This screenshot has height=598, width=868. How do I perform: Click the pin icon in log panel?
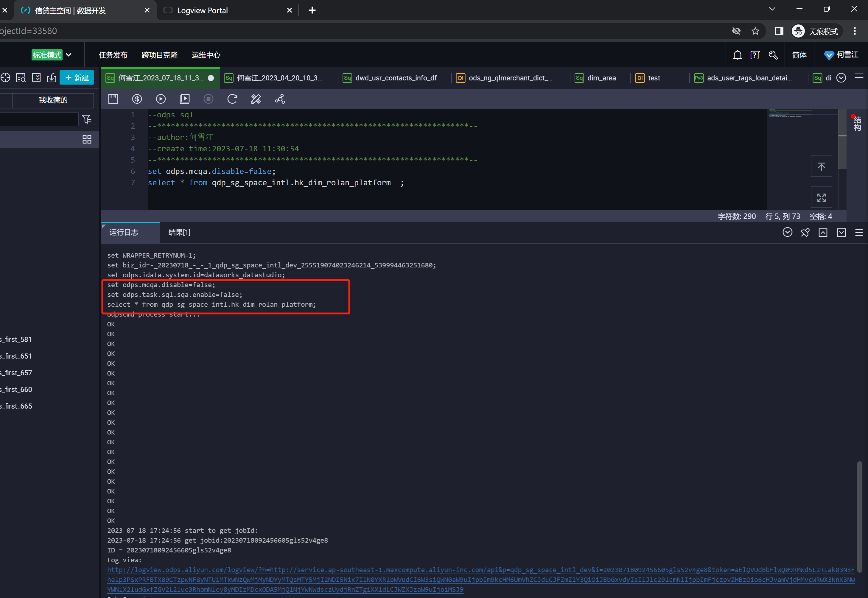click(805, 233)
